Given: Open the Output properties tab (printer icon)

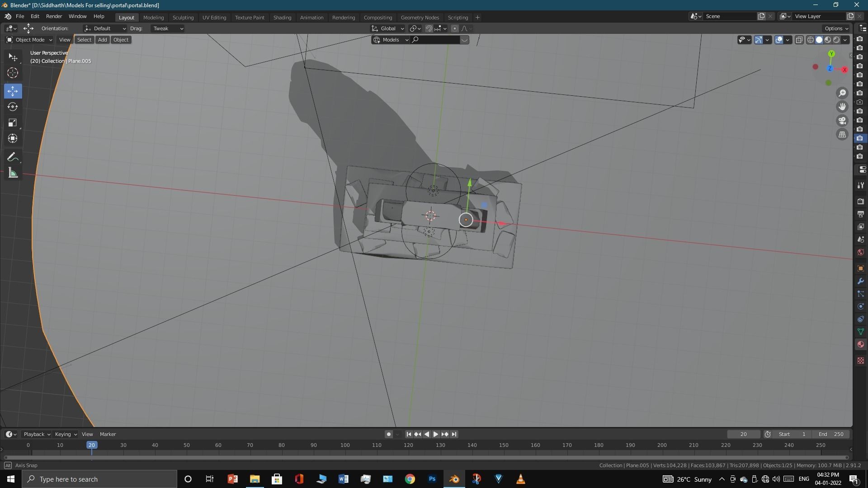Looking at the screenshot, I should pyautogui.click(x=861, y=214).
